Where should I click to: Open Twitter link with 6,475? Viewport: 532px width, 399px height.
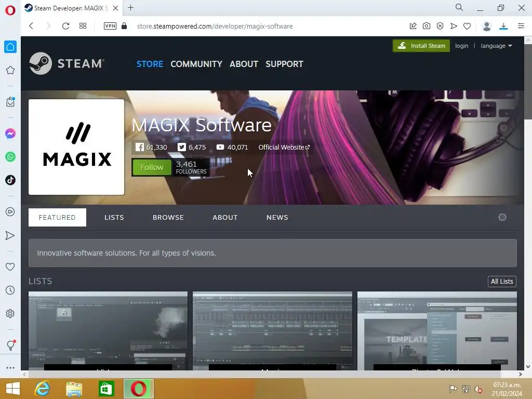click(x=192, y=147)
